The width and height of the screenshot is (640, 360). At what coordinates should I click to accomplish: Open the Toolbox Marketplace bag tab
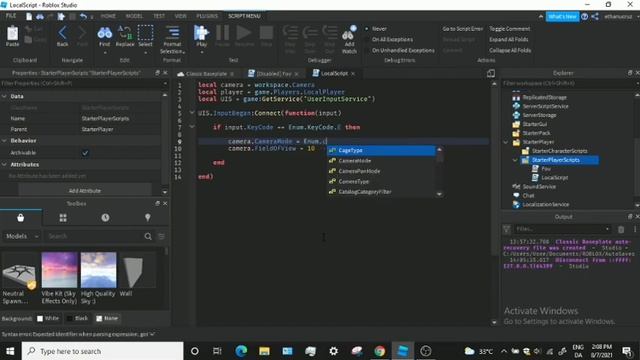(x=20, y=218)
